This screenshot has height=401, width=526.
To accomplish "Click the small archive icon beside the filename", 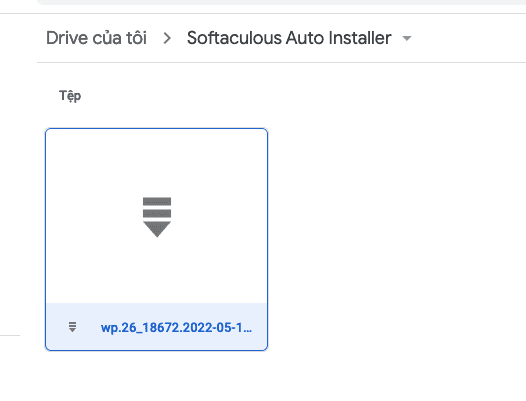I will click(x=72, y=327).
